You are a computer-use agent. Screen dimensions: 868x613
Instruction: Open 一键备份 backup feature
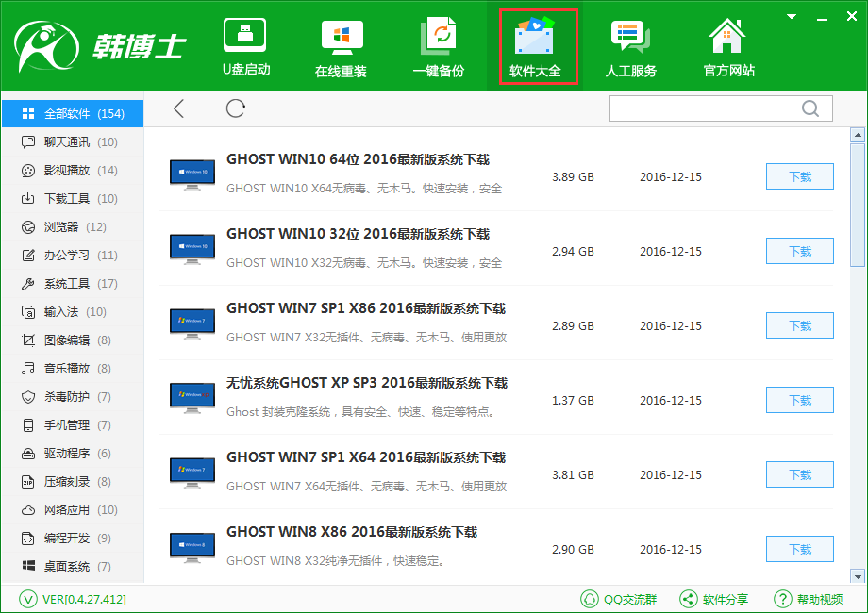pos(438,47)
